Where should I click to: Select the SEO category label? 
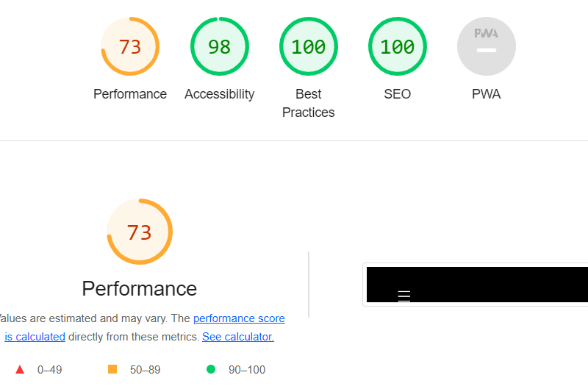[x=398, y=94]
